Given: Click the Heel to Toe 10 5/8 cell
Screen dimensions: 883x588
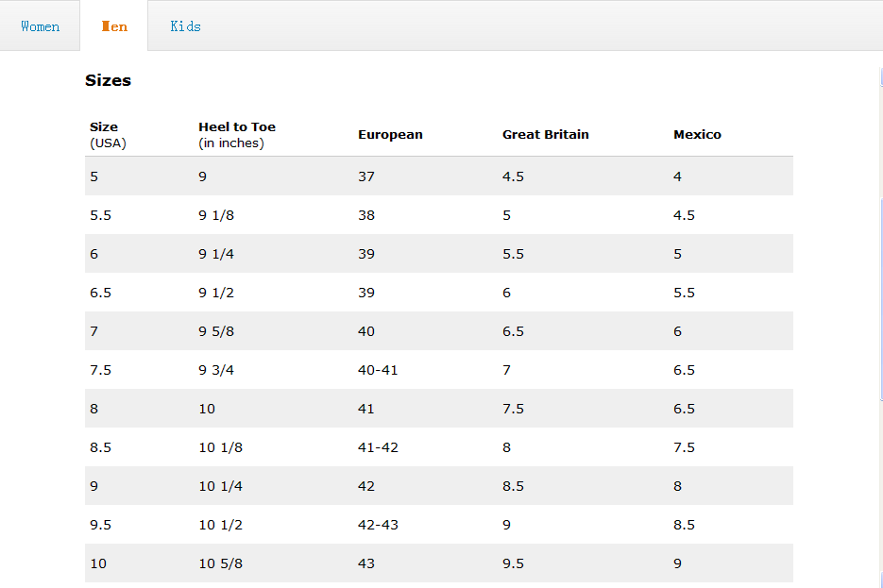Looking at the screenshot, I should point(220,563).
